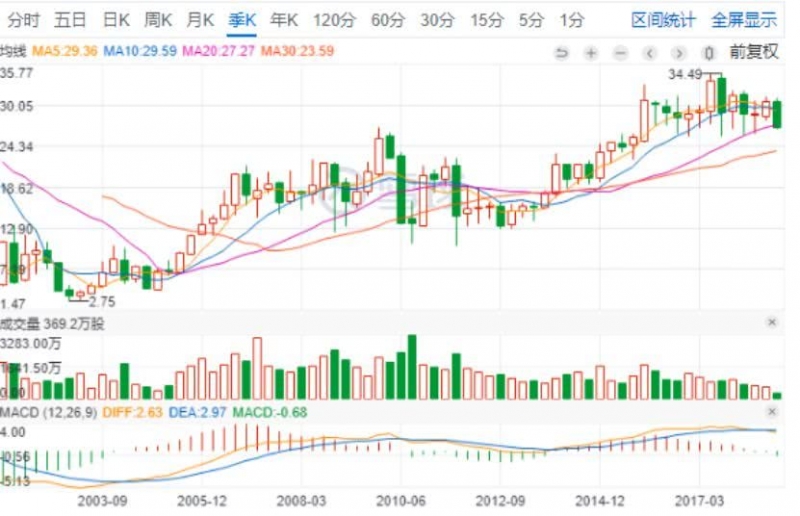
Task: Click the MA10:29.59 indicator label
Action: (x=140, y=51)
